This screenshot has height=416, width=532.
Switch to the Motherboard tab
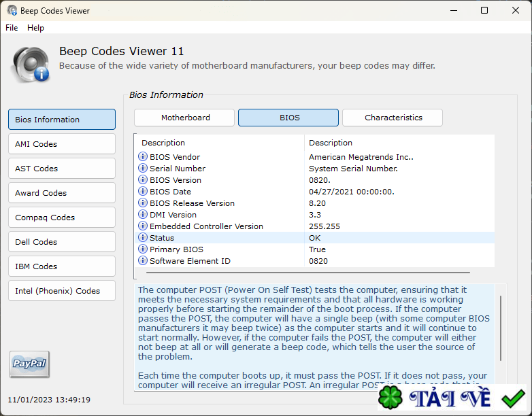pos(185,118)
